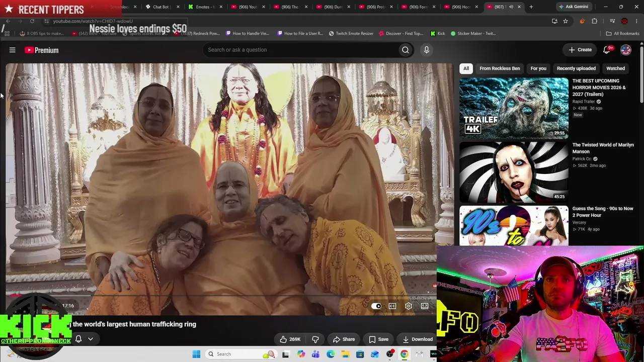Screen dimensions: 644x362
Task: Open the Vercery channel name
Action: click(x=579, y=223)
